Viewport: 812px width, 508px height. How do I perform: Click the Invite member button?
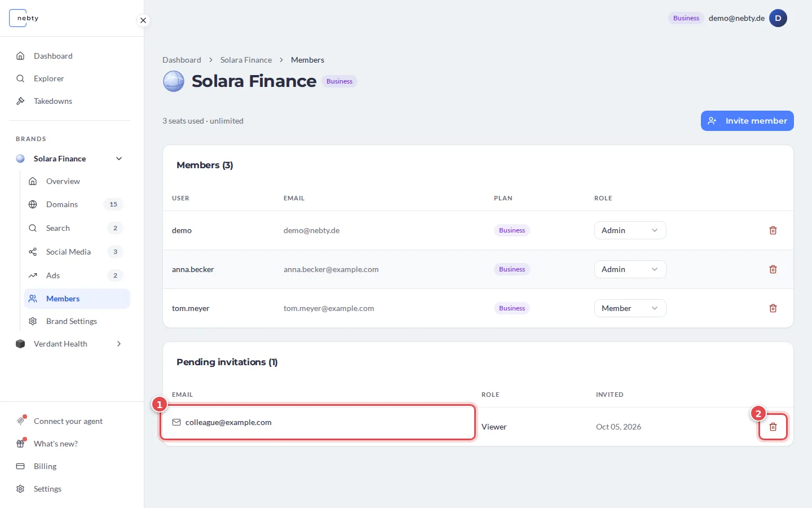pyautogui.click(x=747, y=121)
